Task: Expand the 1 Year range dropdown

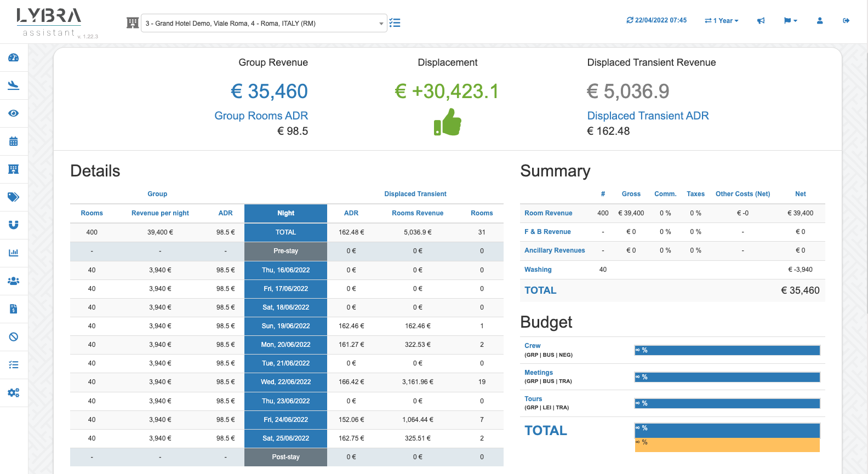Action: pyautogui.click(x=722, y=21)
